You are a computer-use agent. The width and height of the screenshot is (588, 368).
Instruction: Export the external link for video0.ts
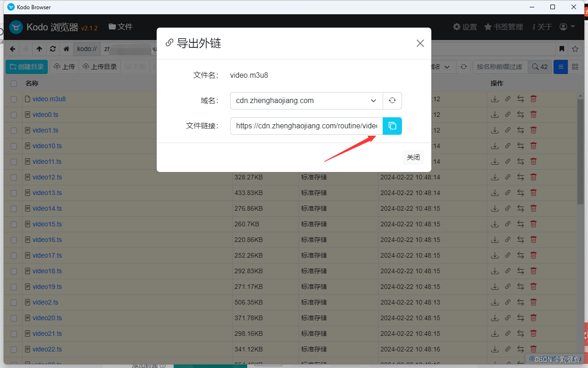pos(508,115)
